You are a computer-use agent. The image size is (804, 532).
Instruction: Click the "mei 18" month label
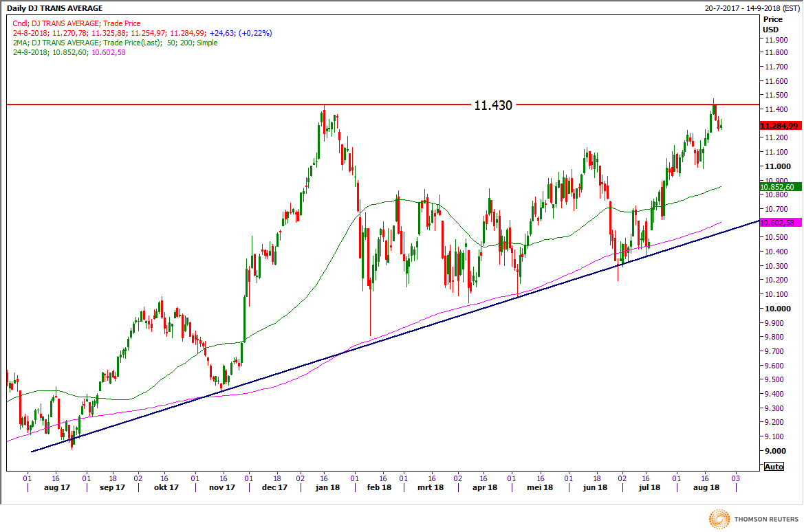(540, 487)
